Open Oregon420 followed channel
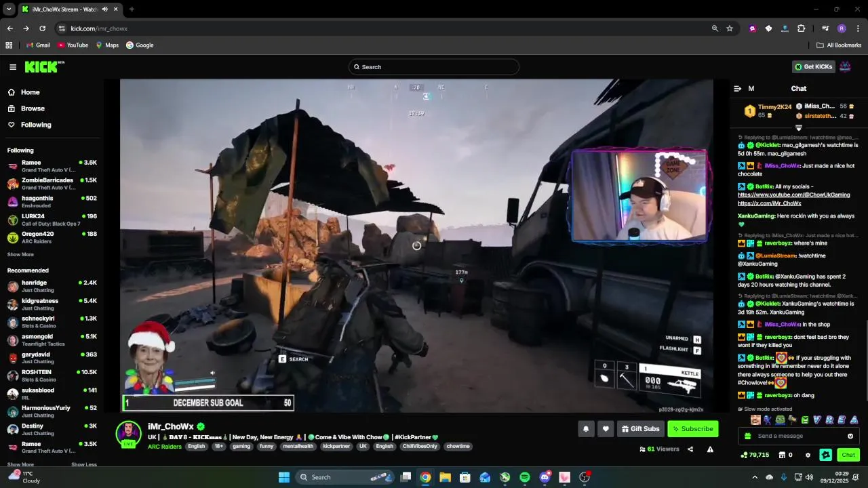This screenshot has height=488, width=868. pyautogui.click(x=52, y=237)
